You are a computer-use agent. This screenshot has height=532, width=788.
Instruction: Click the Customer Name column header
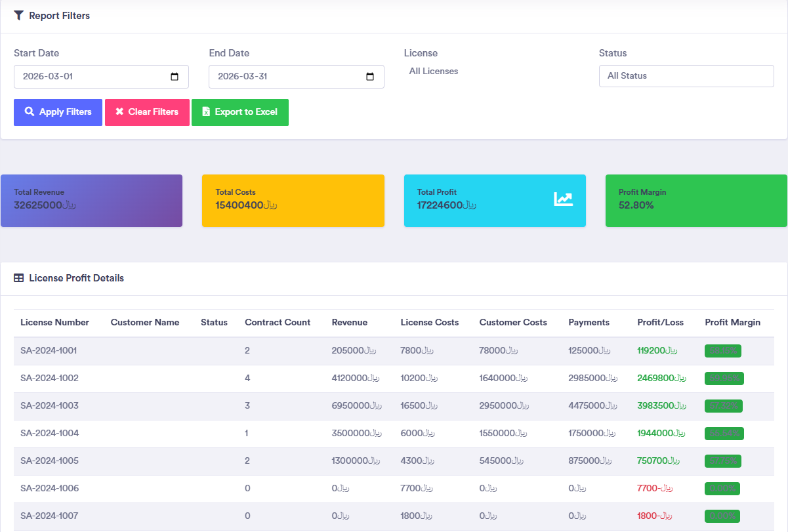click(145, 323)
